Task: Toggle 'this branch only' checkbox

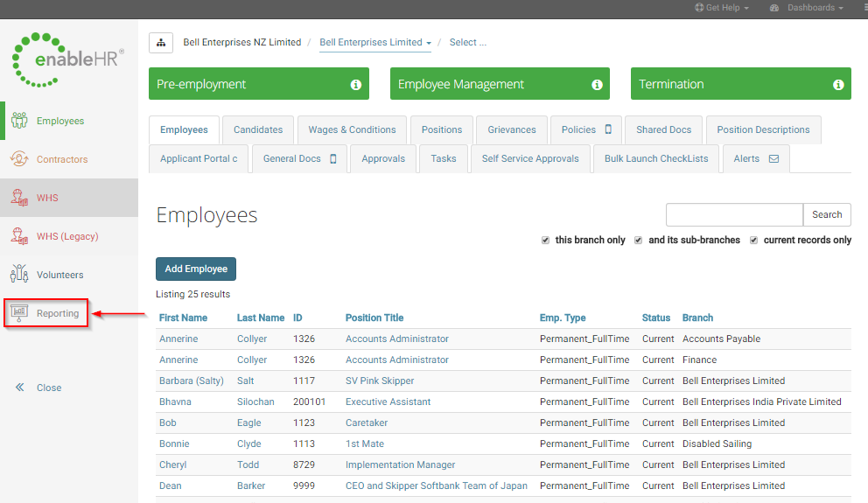Action: pos(545,241)
